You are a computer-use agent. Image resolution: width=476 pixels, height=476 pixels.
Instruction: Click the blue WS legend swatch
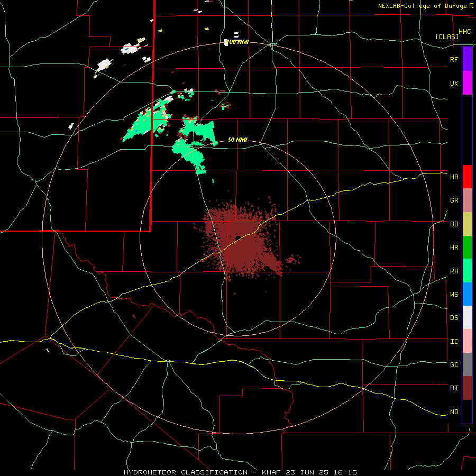click(x=467, y=294)
